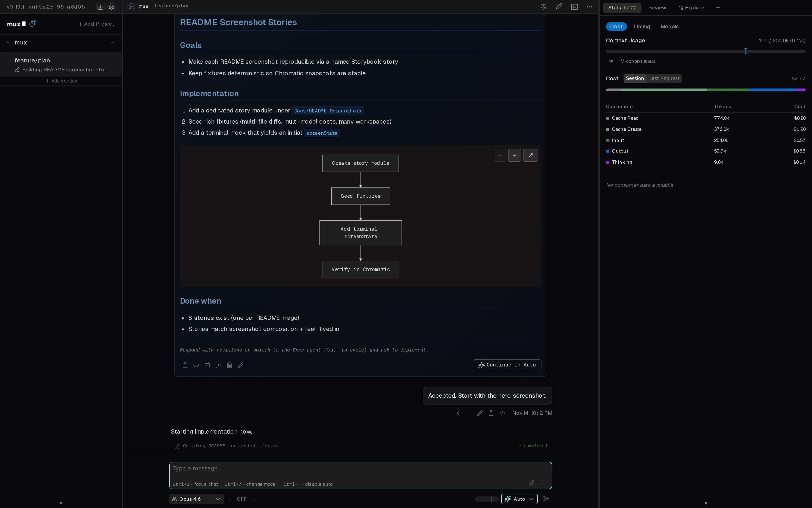Open the Auto mode dropdown

pos(519,499)
